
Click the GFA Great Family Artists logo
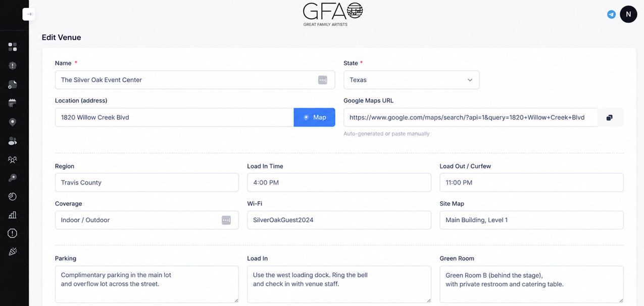click(x=333, y=14)
